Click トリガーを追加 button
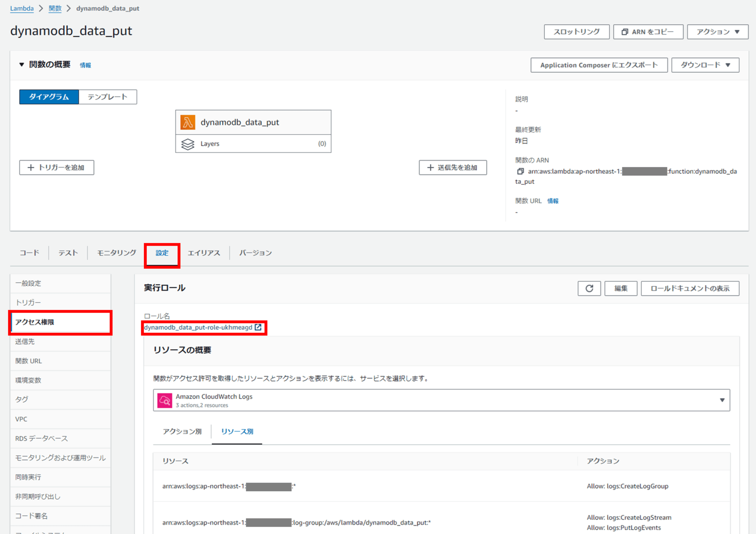This screenshot has height=534, width=756. [x=57, y=167]
